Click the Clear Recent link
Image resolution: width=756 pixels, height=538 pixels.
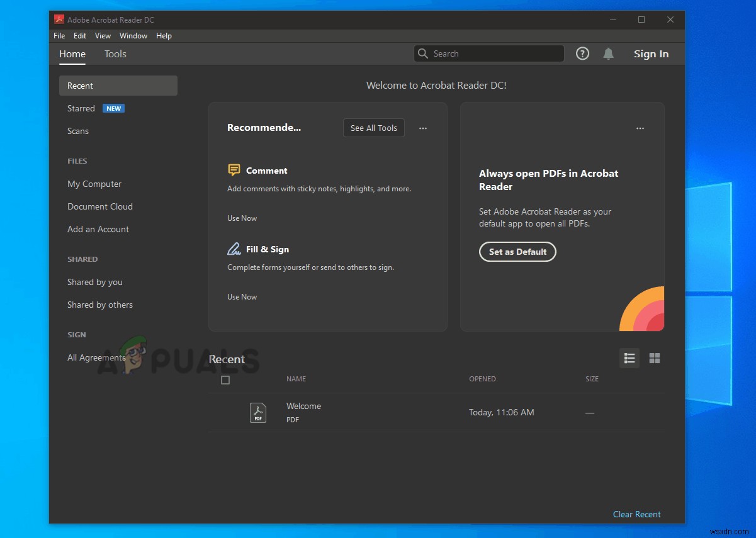tap(637, 514)
